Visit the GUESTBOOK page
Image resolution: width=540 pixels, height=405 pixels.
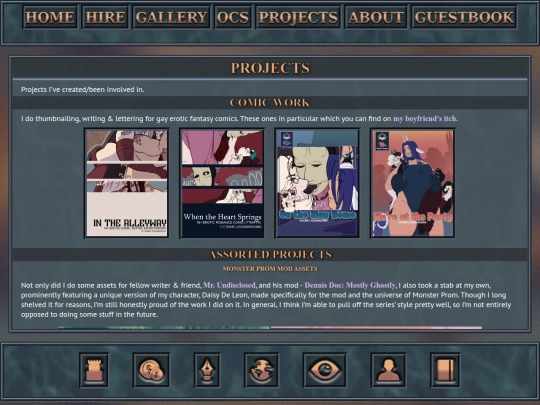[x=464, y=17]
